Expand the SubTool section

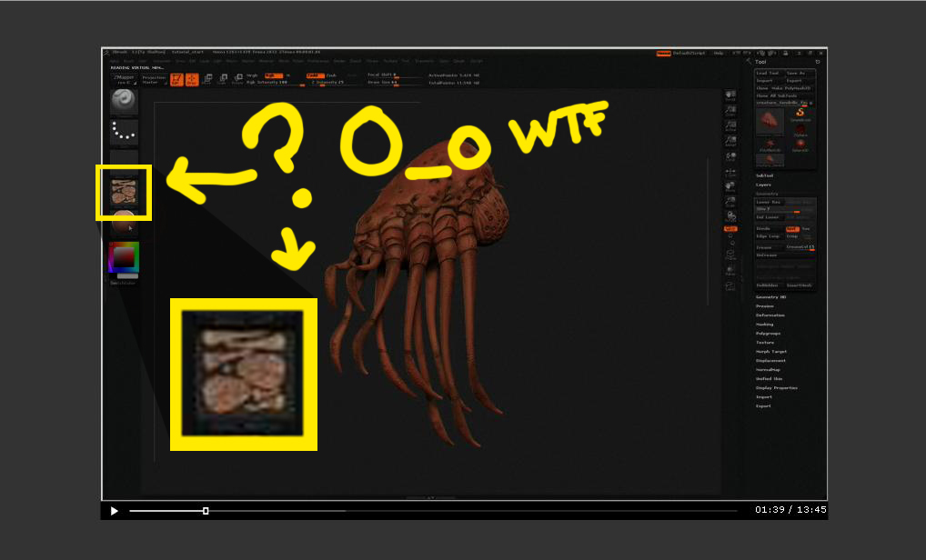point(765,175)
